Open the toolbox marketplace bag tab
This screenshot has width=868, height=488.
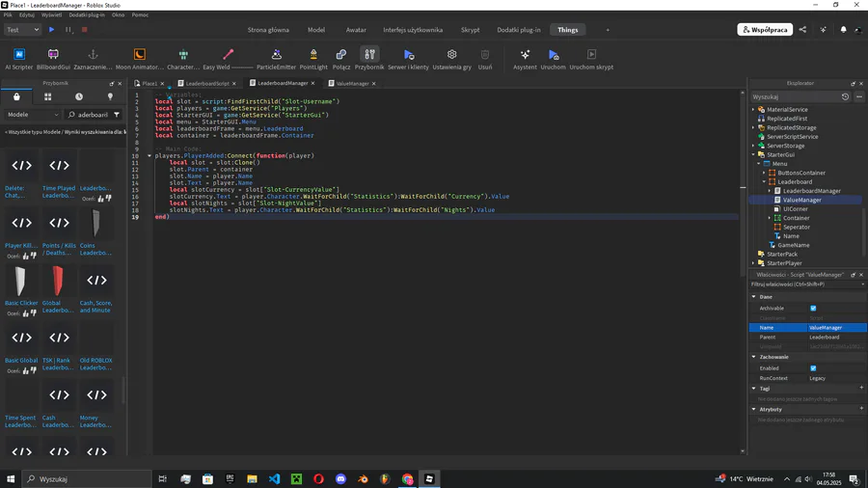(x=16, y=96)
